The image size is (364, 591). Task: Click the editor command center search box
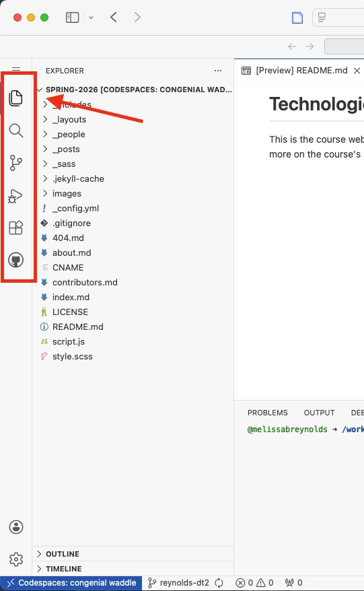344,46
